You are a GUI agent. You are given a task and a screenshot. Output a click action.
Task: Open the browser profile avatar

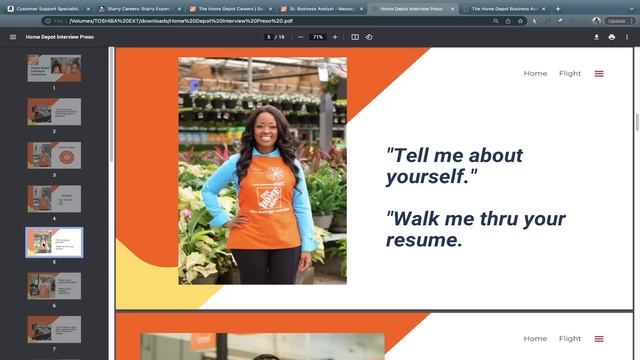(x=596, y=20)
